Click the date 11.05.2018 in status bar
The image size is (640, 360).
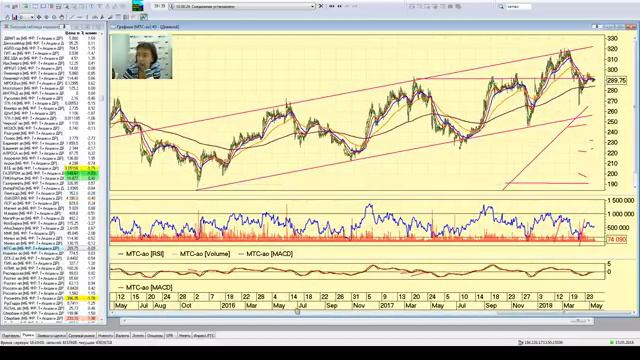tap(624, 342)
